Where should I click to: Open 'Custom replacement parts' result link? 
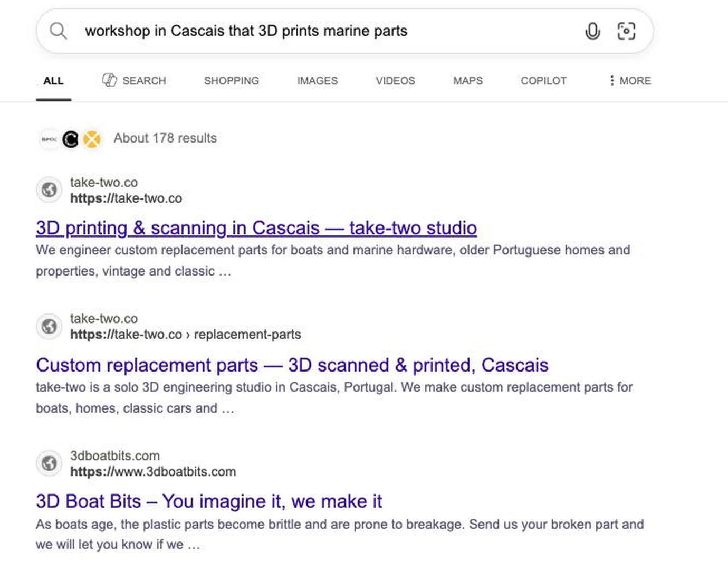292,365
